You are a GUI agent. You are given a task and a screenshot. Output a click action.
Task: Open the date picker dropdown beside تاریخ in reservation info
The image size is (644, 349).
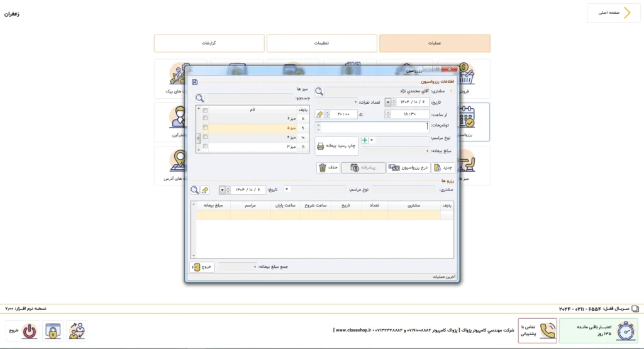pos(387,102)
